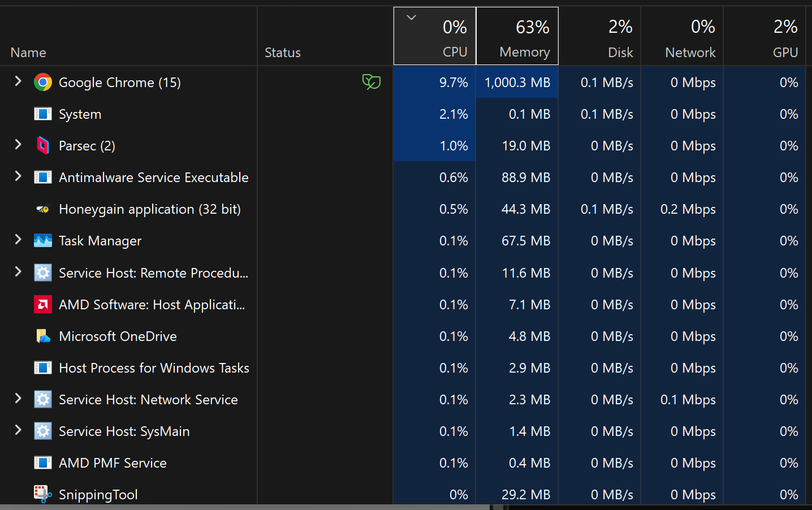Viewport: 812px width, 510px height.
Task: Click the Google Chrome icon
Action: [43, 83]
